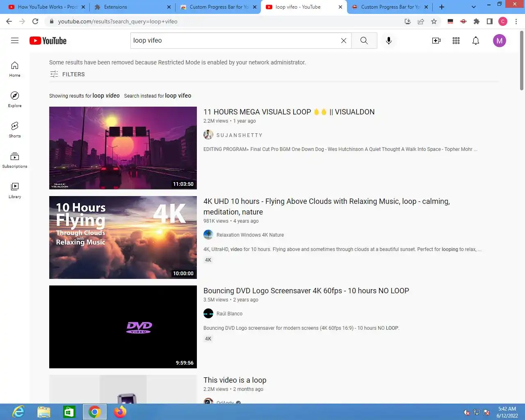The height and width of the screenshot is (420, 525).
Task: Reload the page with the refresh icon
Action: (x=35, y=21)
